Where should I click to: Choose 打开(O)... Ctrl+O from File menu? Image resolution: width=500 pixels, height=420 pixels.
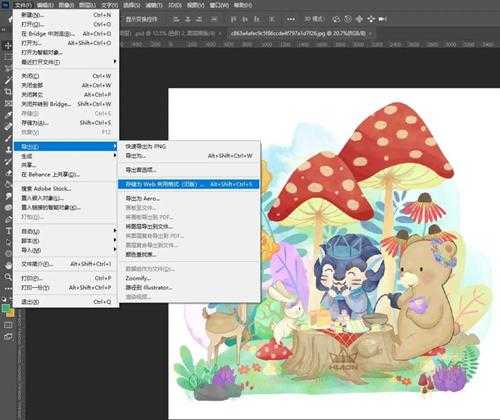pos(66,24)
